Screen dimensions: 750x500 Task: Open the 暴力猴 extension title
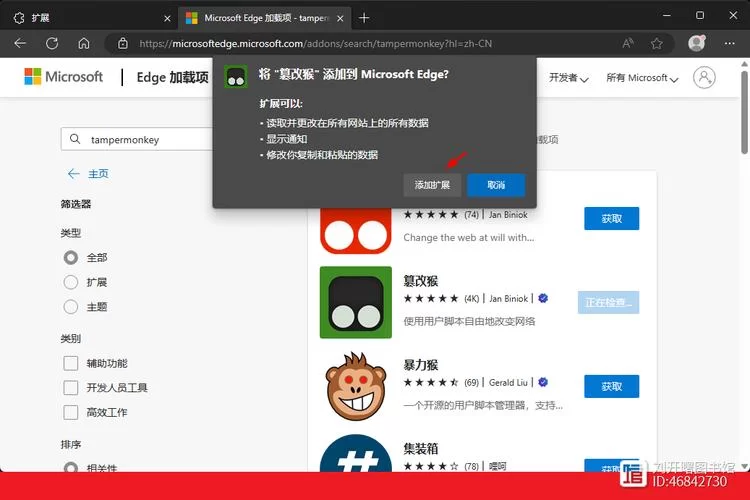(x=420, y=365)
